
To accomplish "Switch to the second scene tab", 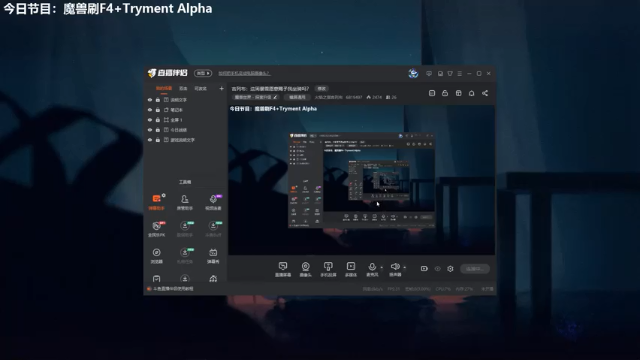I will 183,88.
